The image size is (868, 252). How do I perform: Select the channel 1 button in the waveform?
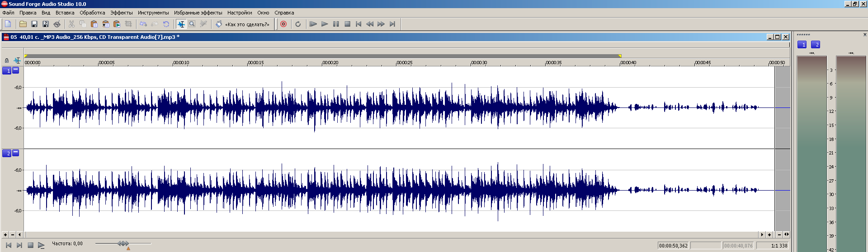(x=7, y=70)
